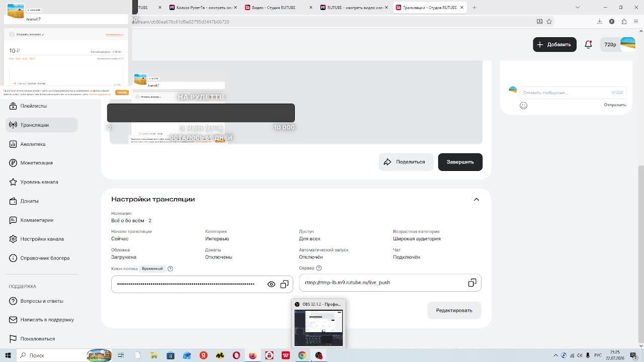Open Firefox from the taskbar
644x362 pixels.
pyautogui.click(x=253, y=355)
